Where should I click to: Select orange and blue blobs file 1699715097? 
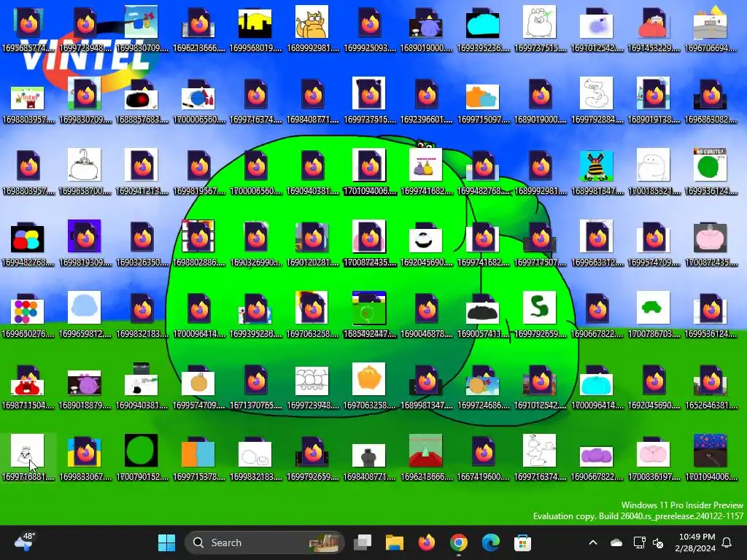(x=483, y=101)
